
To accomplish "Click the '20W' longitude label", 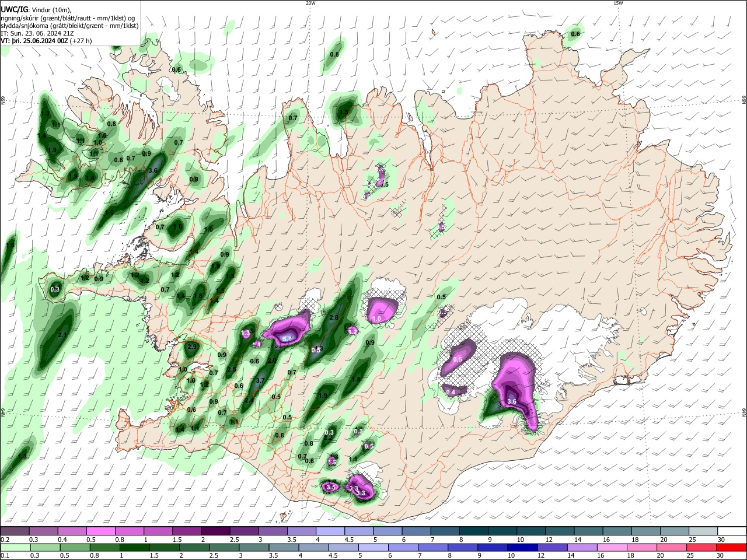I will (310, 3).
